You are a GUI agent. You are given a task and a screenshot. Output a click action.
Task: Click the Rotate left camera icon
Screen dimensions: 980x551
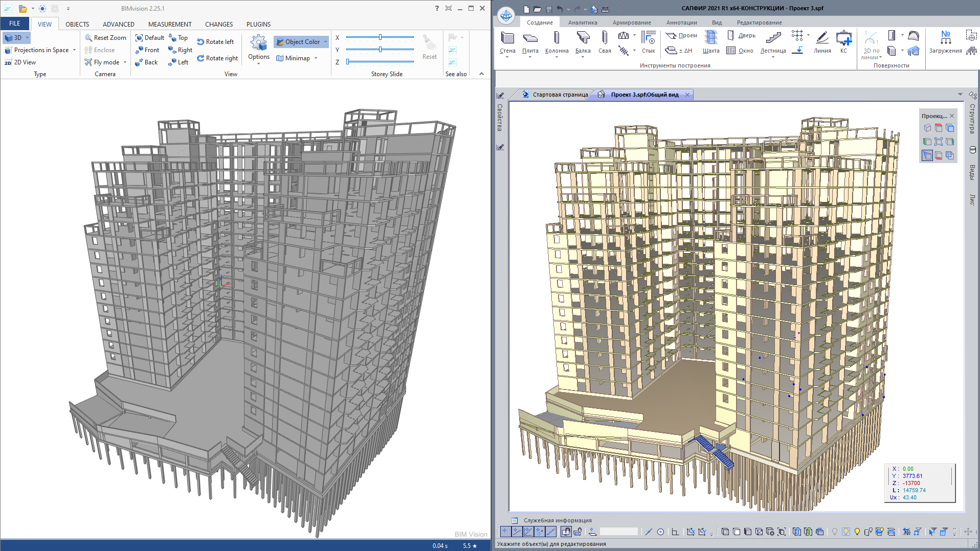201,42
